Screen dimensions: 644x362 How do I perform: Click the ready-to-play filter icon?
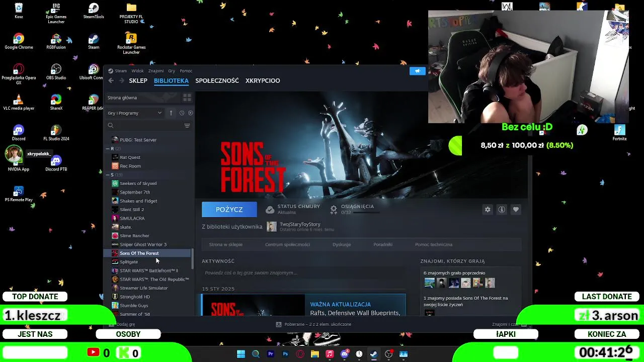190,113
